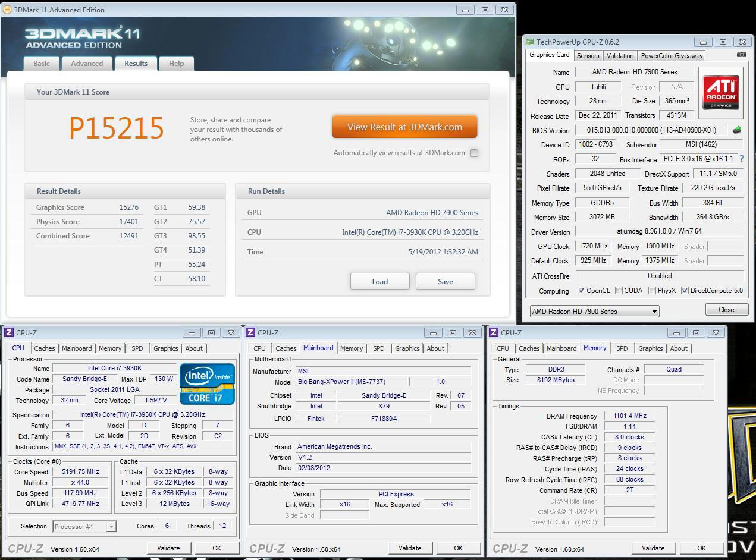Toggle the PhysX computing checkbox
The height and width of the screenshot is (560, 756).
point(652,291)
